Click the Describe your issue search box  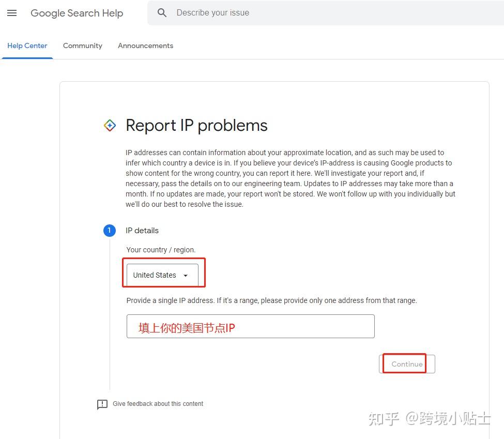click(x=233, y=12)
